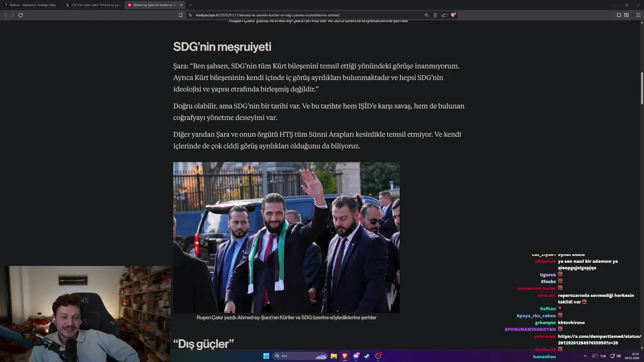This screenshot has height=362, width=644.
Task: Click the page vertical scrollbar thumb
Action: click(x=642, y=88)
